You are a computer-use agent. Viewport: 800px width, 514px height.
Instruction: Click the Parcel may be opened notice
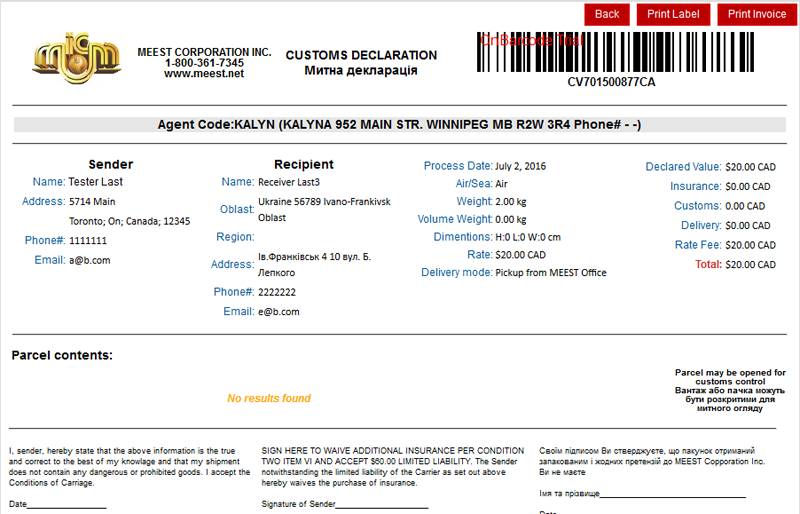coord(730,390)
